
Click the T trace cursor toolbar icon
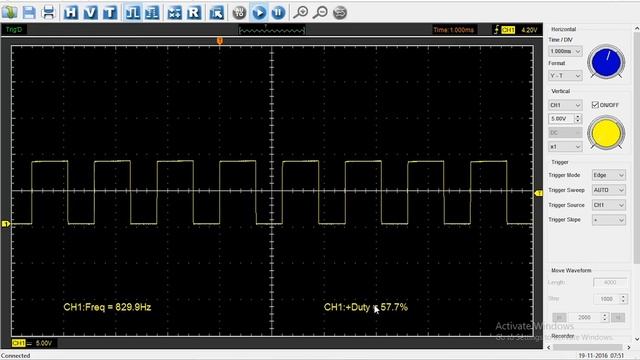(x=110, y=13)
